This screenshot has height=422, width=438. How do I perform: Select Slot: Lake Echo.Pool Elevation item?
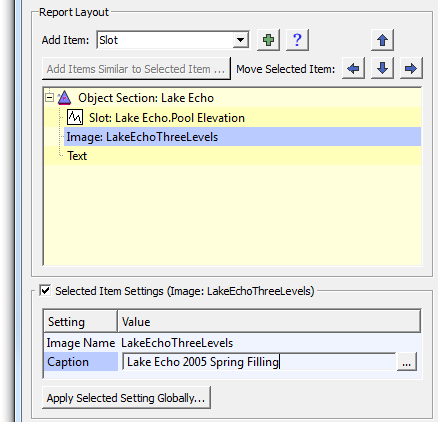[167, 118]
